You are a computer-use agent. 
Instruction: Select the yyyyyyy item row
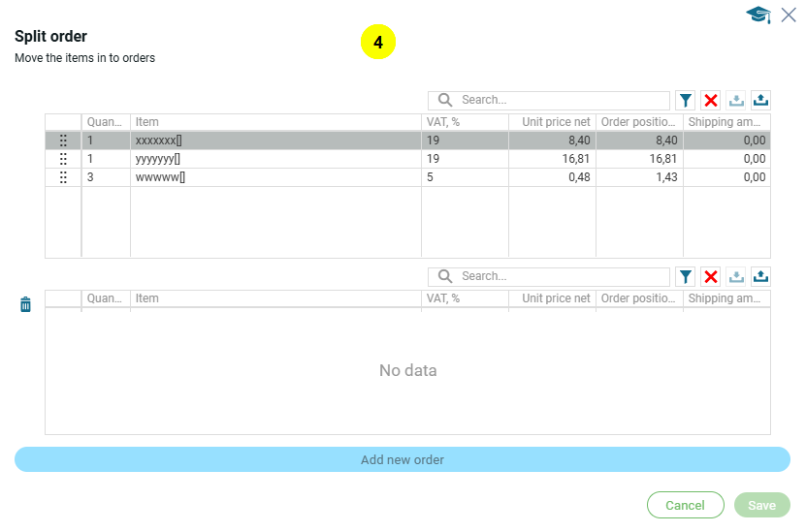coord(272,159)
